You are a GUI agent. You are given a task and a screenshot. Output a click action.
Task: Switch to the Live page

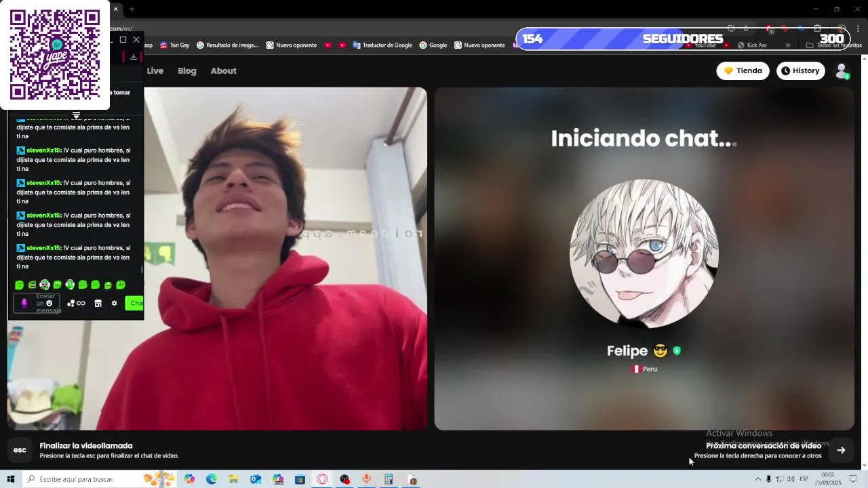[x=155, y=70]
